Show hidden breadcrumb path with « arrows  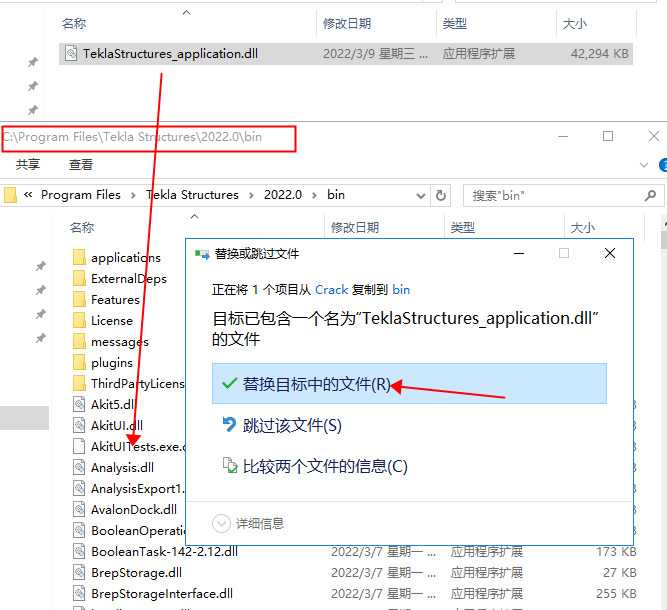[28, 195]
